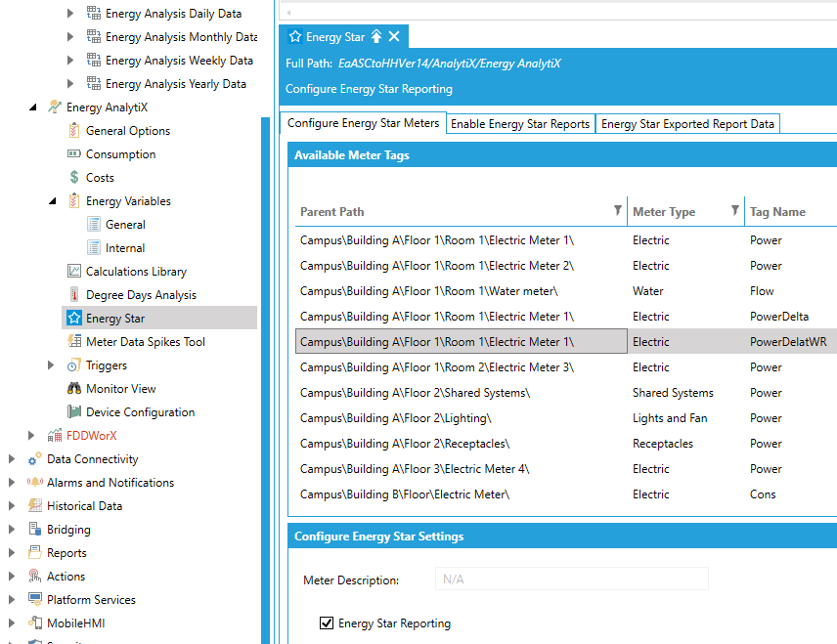
Task: Open Degree Days Analysis thermometer icon
Action: [x=74, y=295]
